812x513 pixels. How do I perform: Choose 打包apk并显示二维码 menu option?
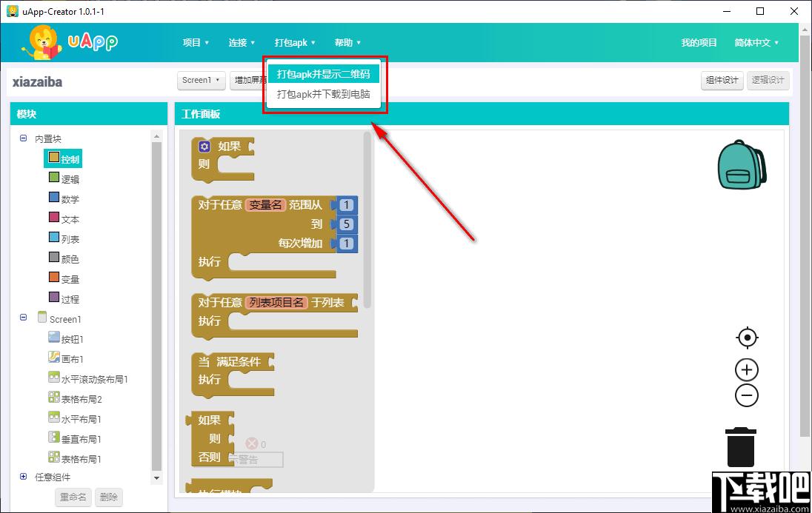pyautogui.click(x=323, y=73)
